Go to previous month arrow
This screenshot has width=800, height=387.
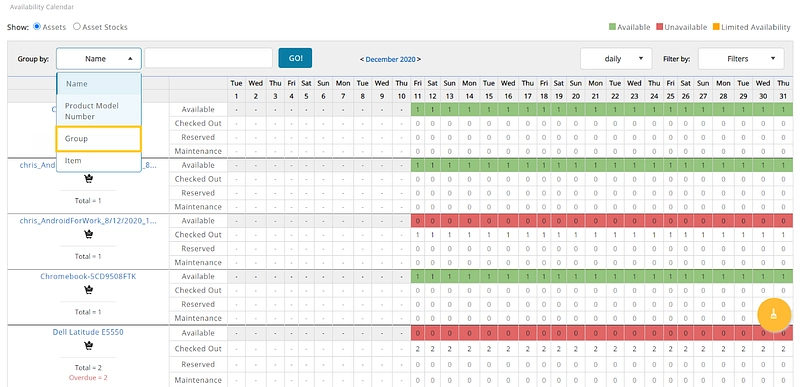click(x=362, y=59)
